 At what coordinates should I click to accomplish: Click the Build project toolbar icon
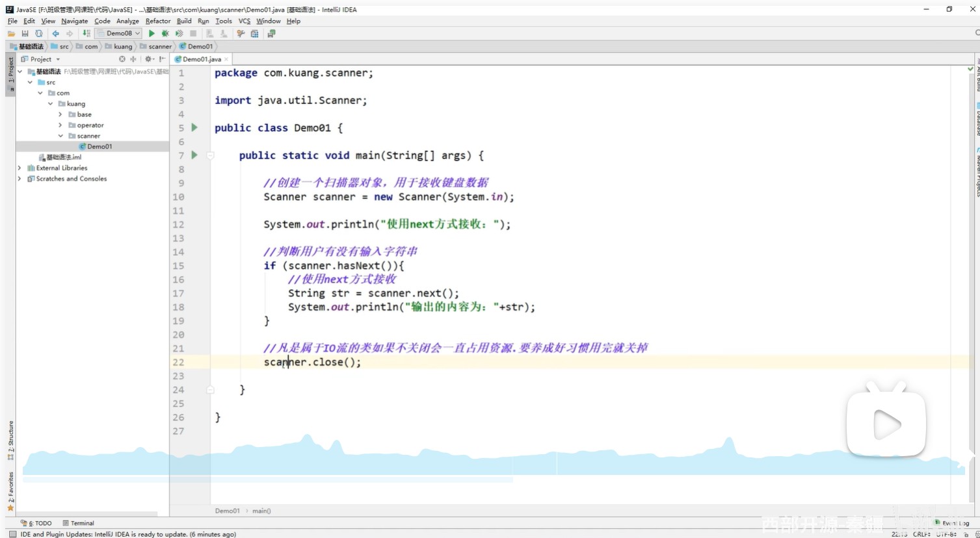86,33
